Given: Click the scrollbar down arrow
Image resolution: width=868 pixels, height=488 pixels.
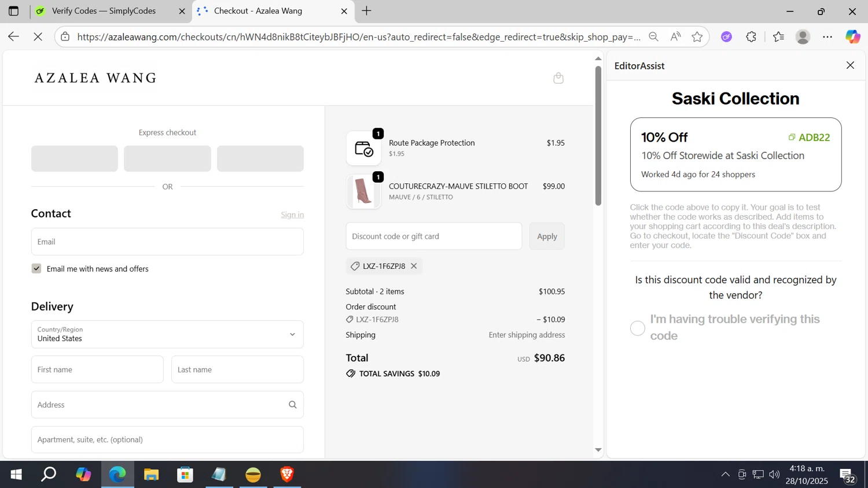Looking at the screenshot, I should pos(598,450).
